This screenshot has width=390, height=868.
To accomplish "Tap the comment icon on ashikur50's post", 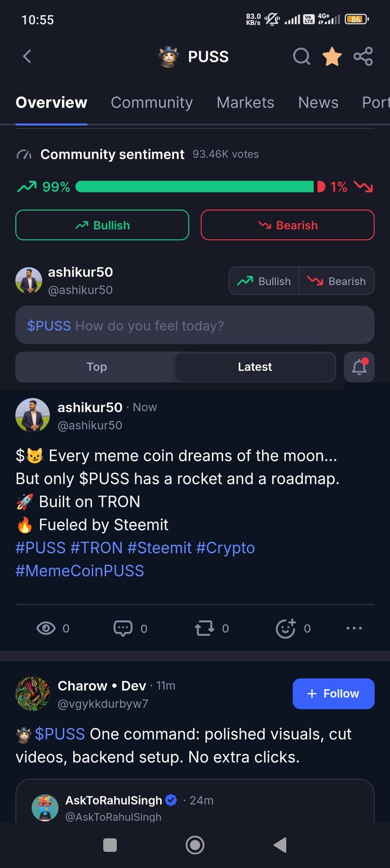I will pyautogui.click(x=123, y=628).
